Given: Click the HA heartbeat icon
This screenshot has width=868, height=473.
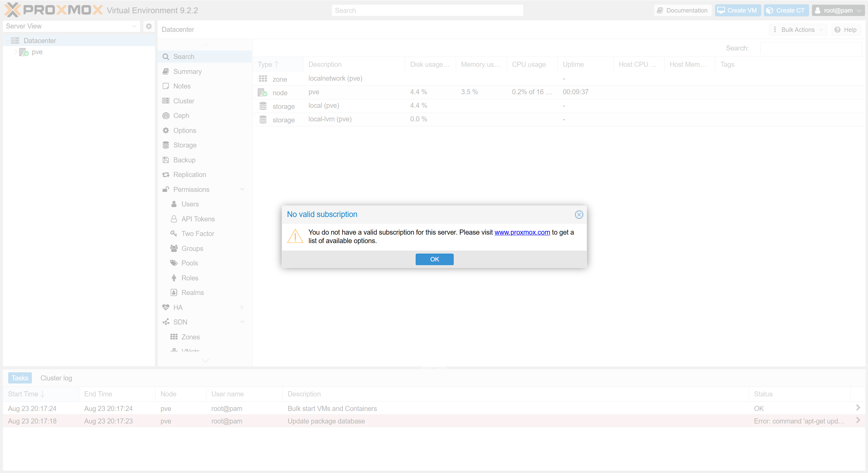Looking at the screenshot, I should (x=166, y=308).
